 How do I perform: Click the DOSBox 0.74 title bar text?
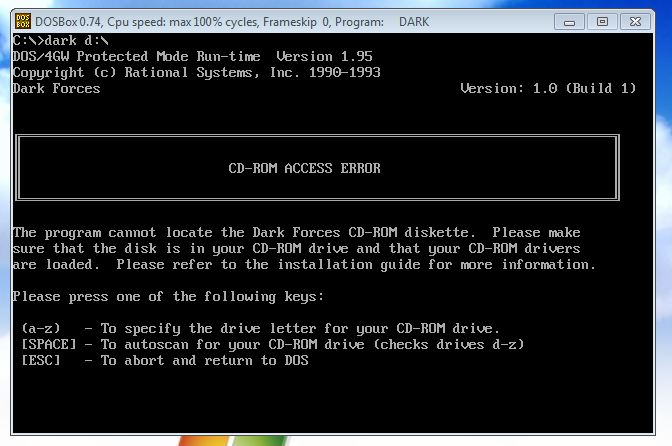[x=232, y=22]
